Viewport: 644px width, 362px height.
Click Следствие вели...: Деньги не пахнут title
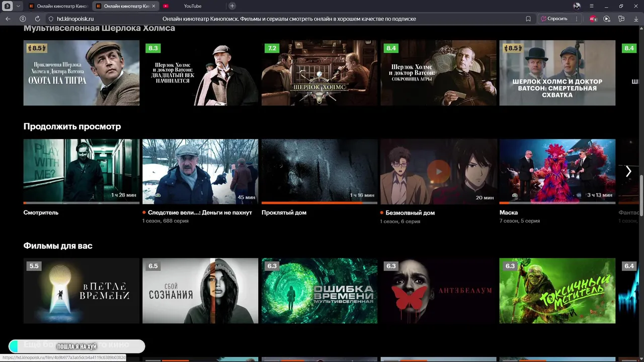coord(200,213)
